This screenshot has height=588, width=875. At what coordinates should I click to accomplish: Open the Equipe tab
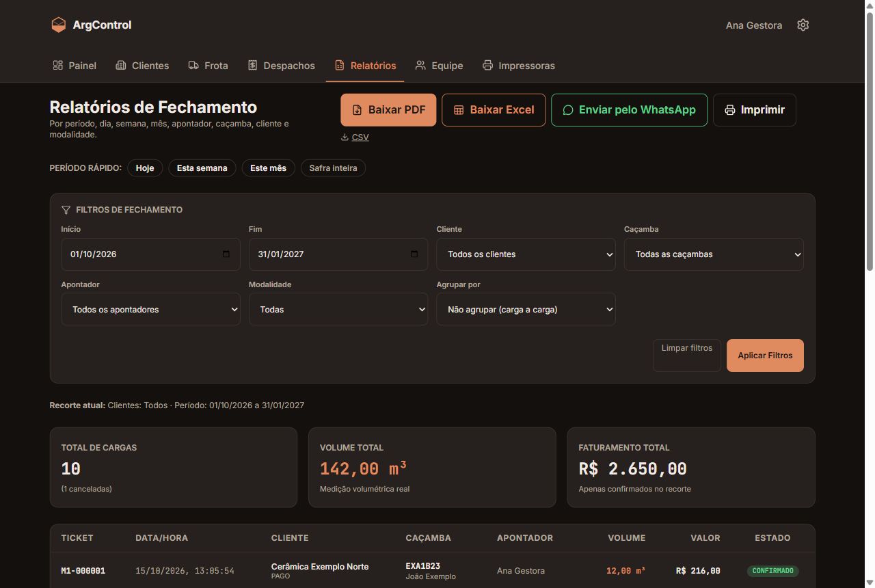439,66
